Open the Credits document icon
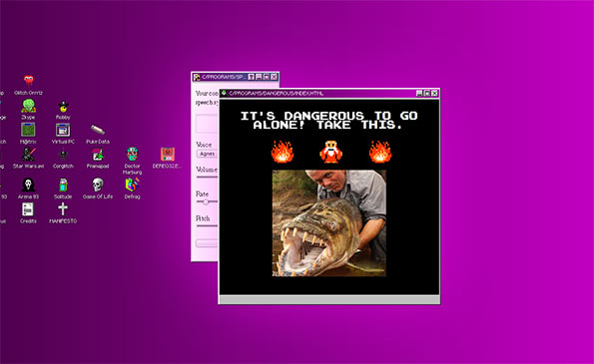Viewport: 594px width, 364px height. point(28,209)
